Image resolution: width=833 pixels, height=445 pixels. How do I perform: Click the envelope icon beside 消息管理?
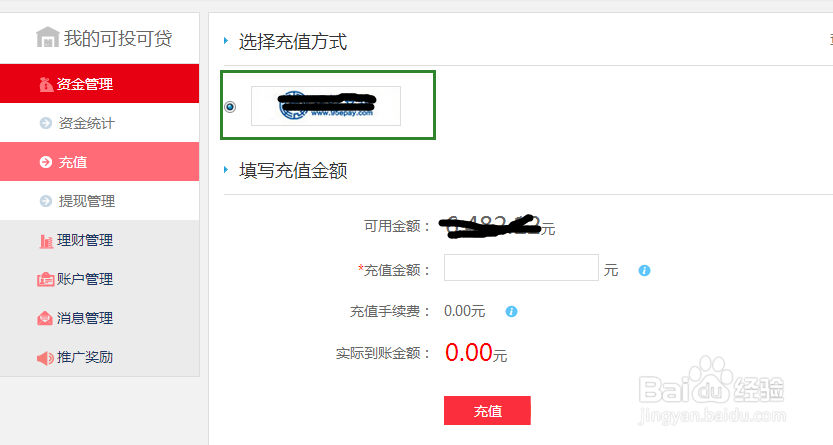click(x=45, y=318)
